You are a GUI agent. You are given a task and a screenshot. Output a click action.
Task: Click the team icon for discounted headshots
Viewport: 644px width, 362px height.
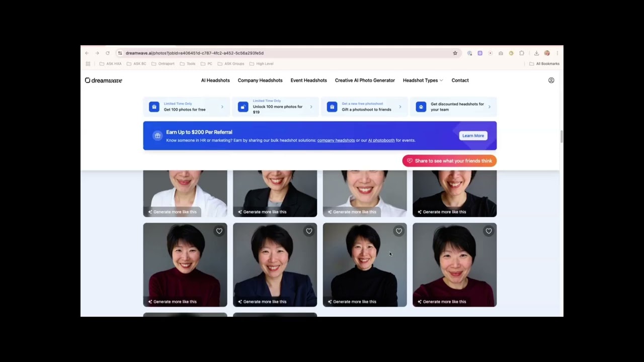tap(421, 107)
